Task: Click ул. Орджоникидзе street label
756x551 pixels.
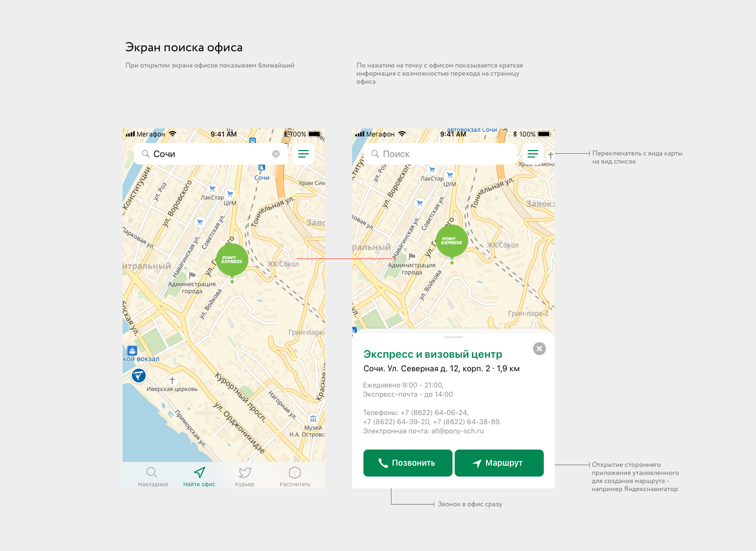Action: tap(239, 427)
